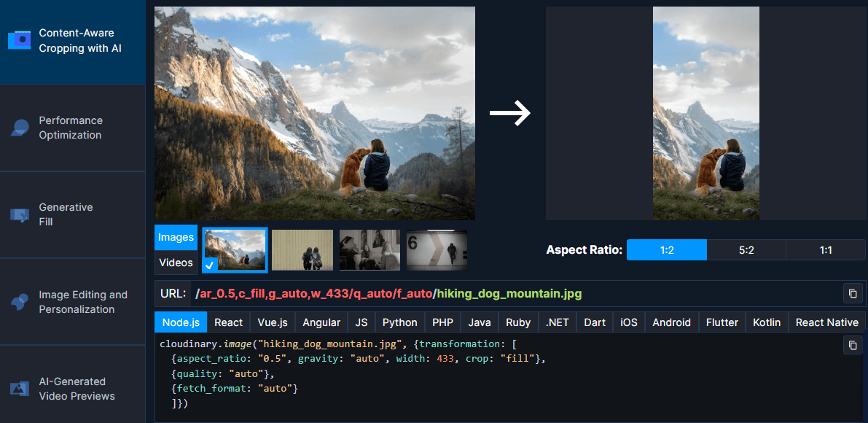
Task: Copy the Node.js code snippet
Action: (x=852, y=345)
